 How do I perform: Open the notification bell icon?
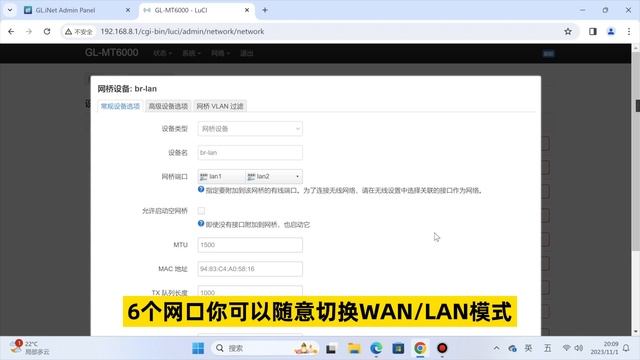point(626,348)
